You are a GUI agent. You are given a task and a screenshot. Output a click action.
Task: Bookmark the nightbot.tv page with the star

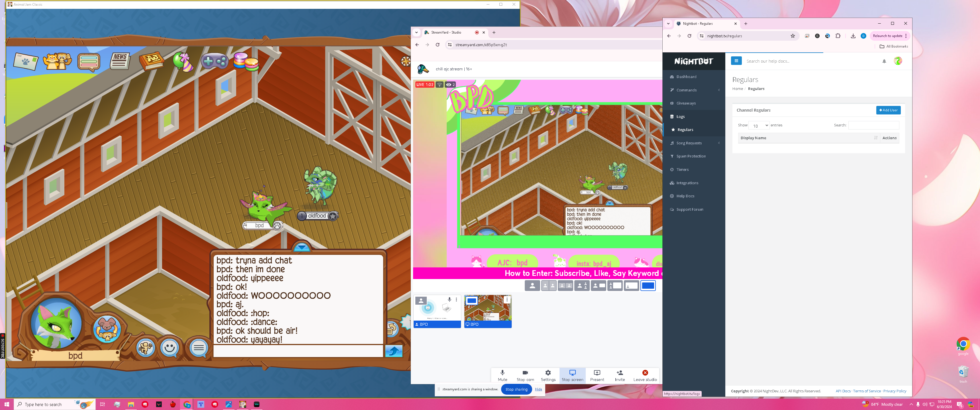793,36
